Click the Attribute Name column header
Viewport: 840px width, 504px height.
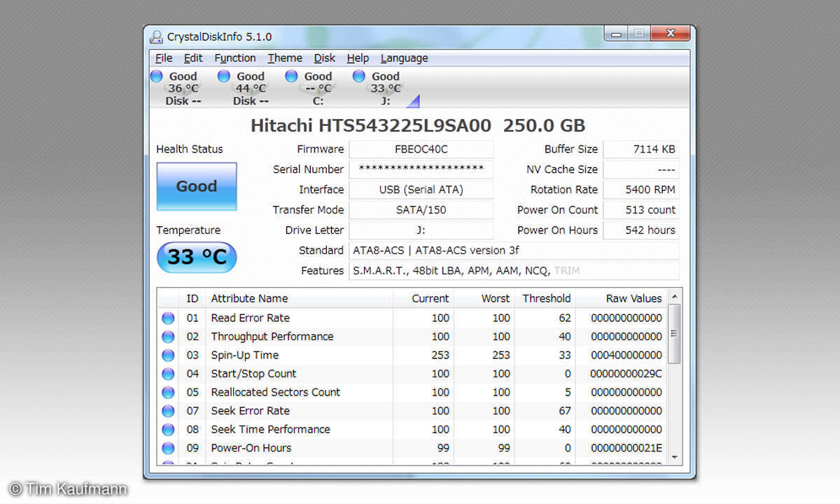pos(299,298)
